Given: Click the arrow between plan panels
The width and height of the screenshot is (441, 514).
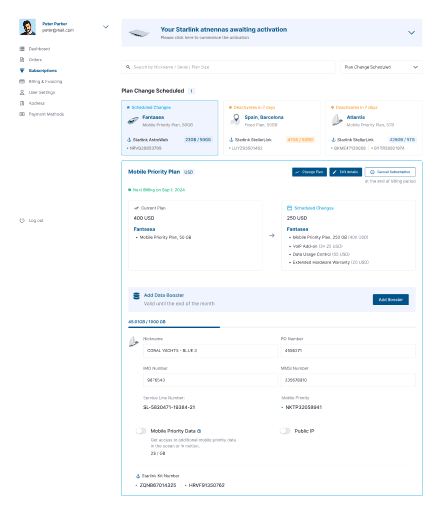Looking at the screenshot, I should (x=272, y=235).
